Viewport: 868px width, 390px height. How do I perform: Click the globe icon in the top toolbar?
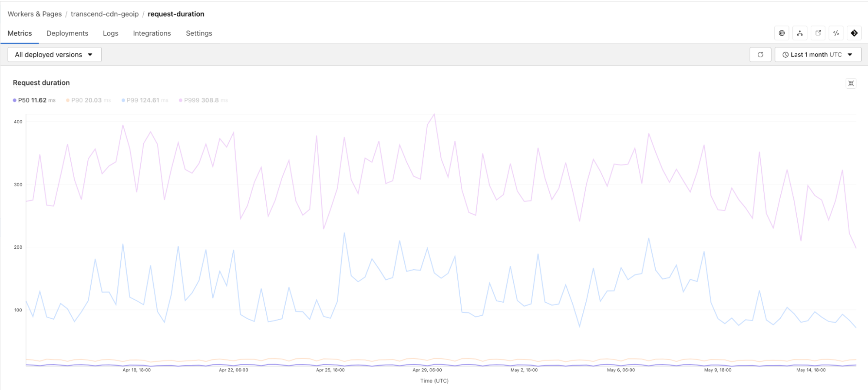tap(782, 33)
